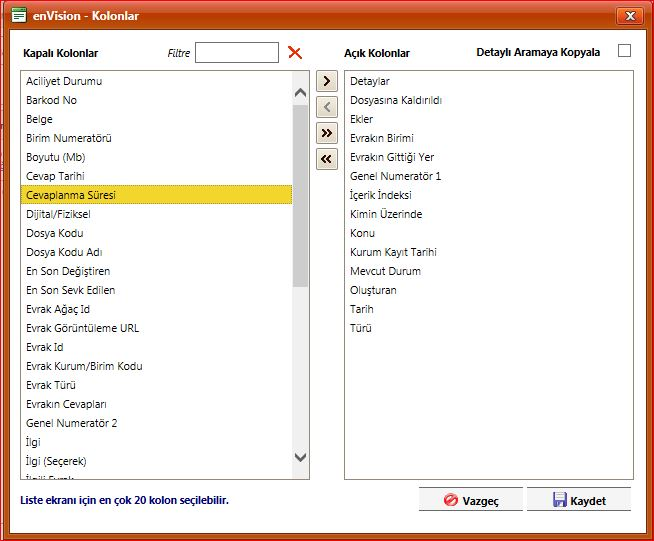Pick Tarih in open columns

[x=489, y=309]
